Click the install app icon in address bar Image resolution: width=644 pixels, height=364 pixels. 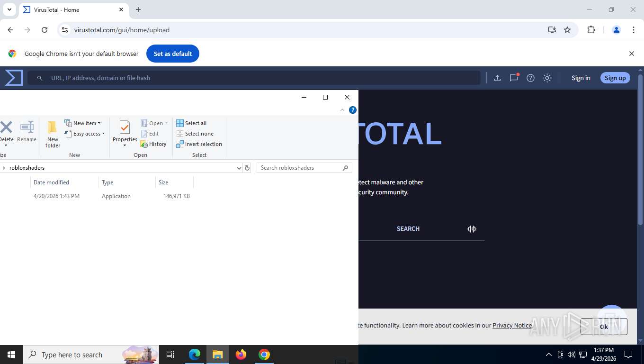552,30
